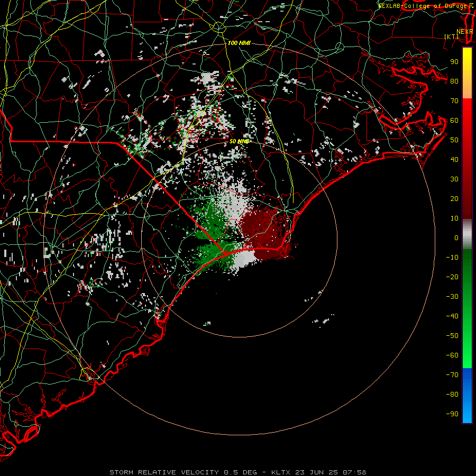
Task: Click the "0.5 DEG" elevation text
Action: point(240,472)
